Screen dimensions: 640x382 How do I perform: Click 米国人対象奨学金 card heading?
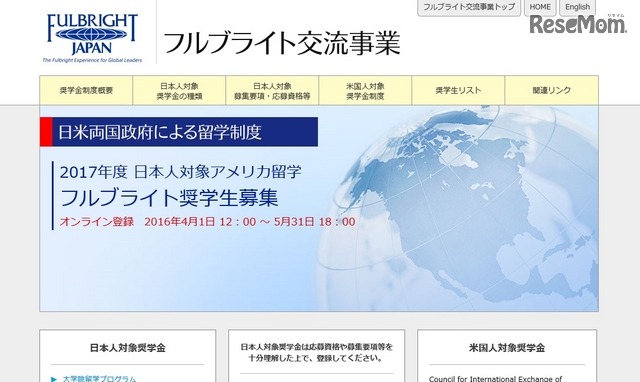[507, 348]
